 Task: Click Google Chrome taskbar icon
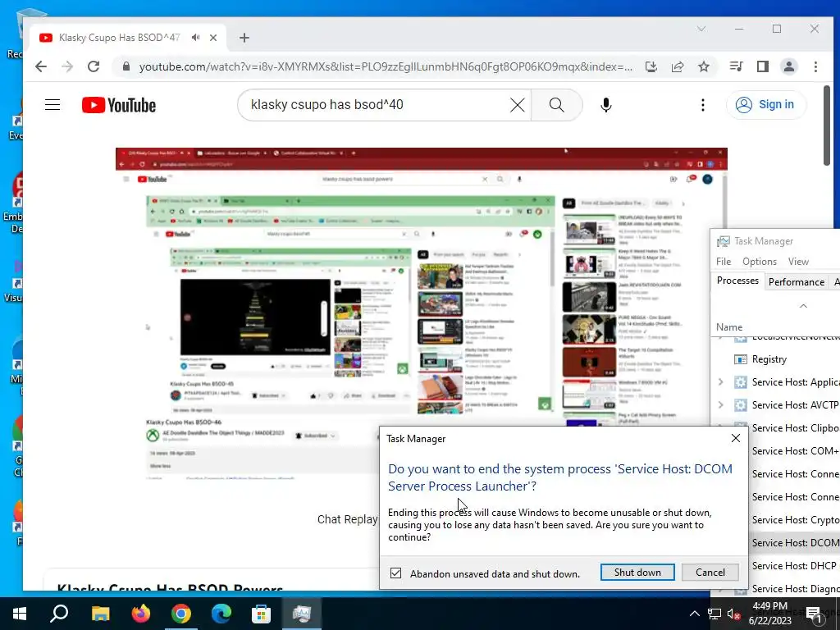181,614
